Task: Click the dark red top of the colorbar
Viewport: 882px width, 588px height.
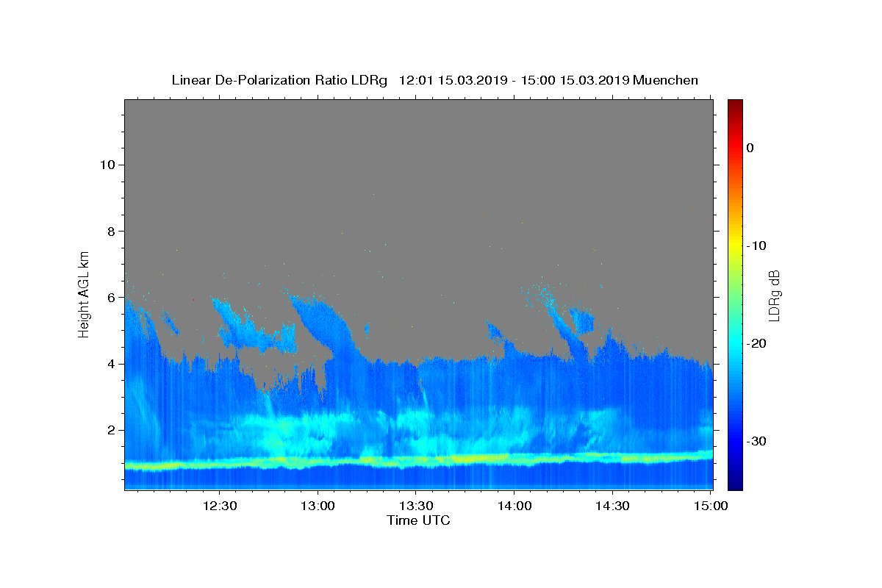Action: coord(735,104)
